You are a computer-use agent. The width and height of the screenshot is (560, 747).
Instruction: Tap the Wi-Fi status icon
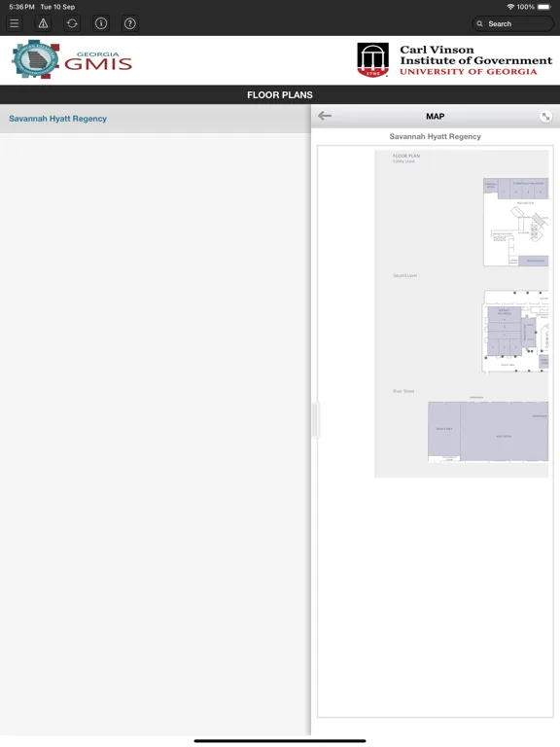[x=510, y=7]
